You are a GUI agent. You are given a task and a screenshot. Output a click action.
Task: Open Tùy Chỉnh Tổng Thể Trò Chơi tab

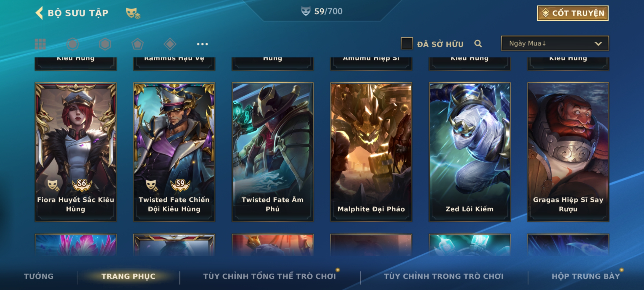coord(270,276)
